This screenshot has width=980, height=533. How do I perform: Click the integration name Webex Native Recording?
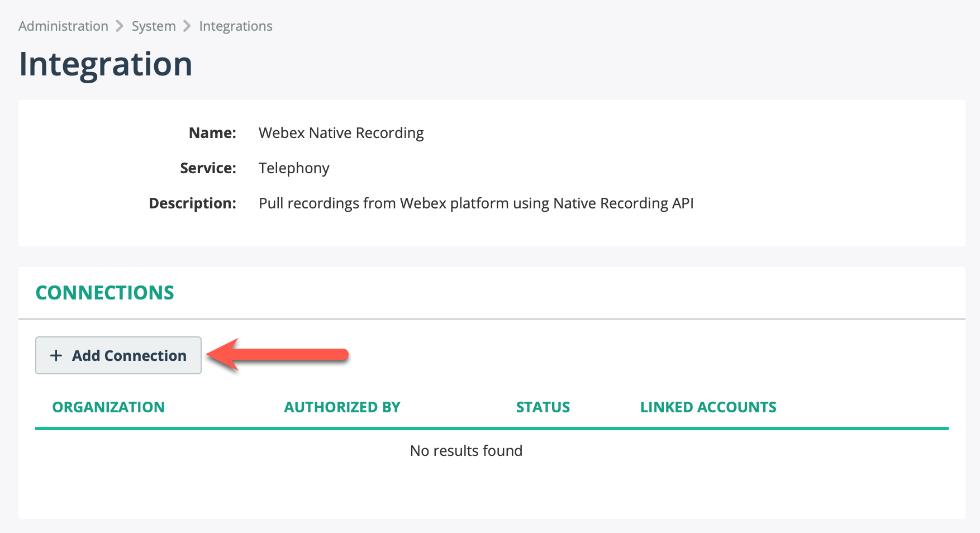(341, 133)
